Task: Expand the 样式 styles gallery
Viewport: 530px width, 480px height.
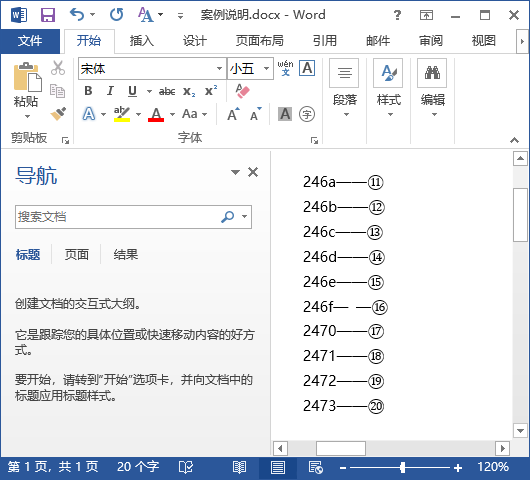Action: click(388, 89)
